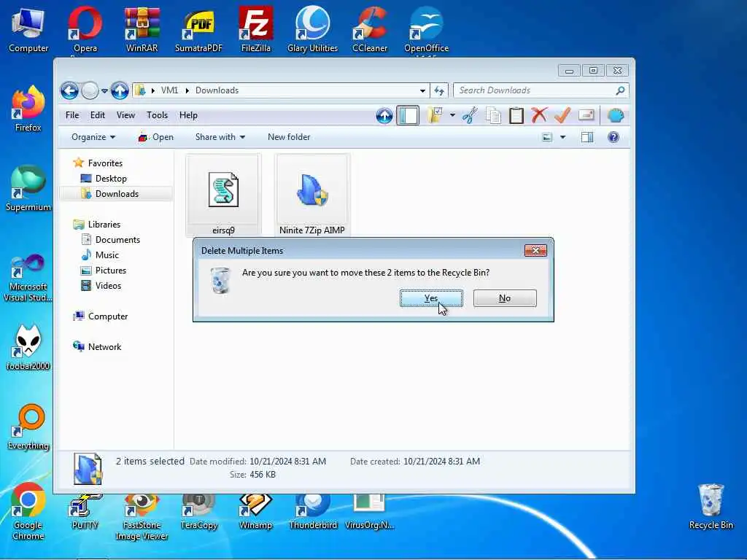Open the address bar history dropdown
The width and height of the screenshot is (747, 560).
pyautogui.click(x=422, y=90)
